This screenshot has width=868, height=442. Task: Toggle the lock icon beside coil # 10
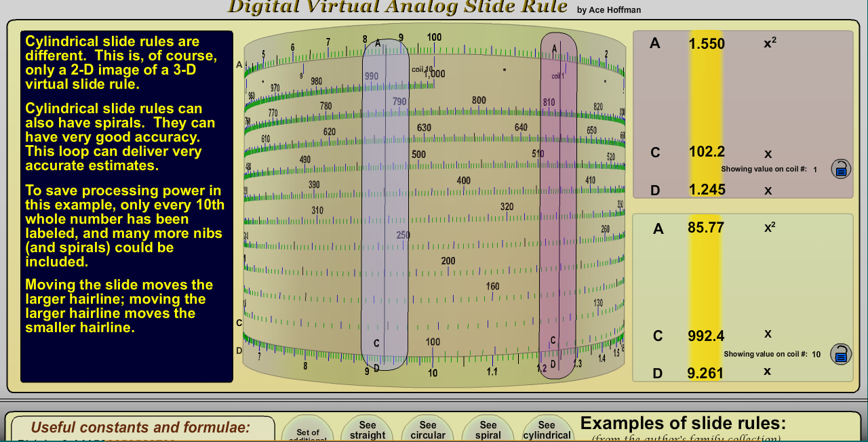(841, 354)
